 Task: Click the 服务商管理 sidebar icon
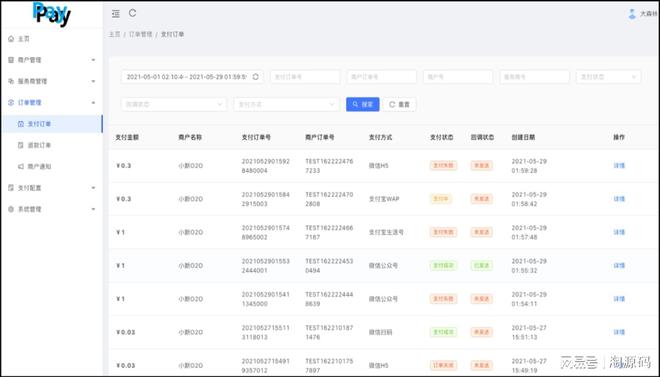[x=11, y=81]
